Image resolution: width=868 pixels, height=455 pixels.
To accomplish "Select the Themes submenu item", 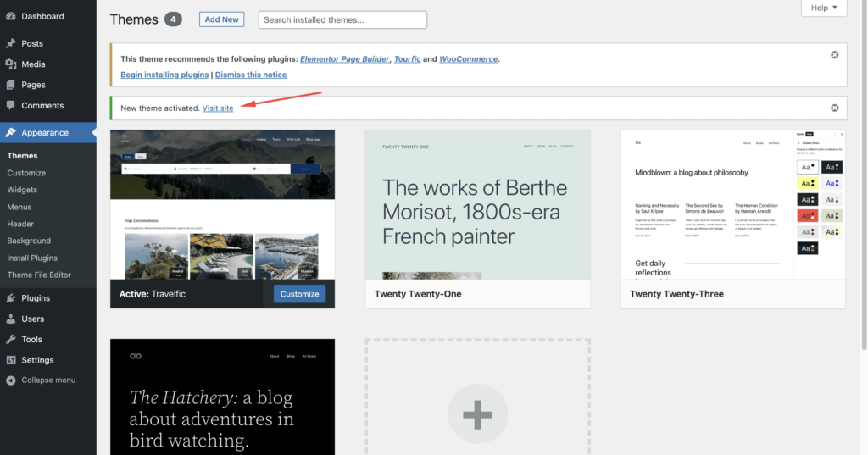I will click(22, 156).
